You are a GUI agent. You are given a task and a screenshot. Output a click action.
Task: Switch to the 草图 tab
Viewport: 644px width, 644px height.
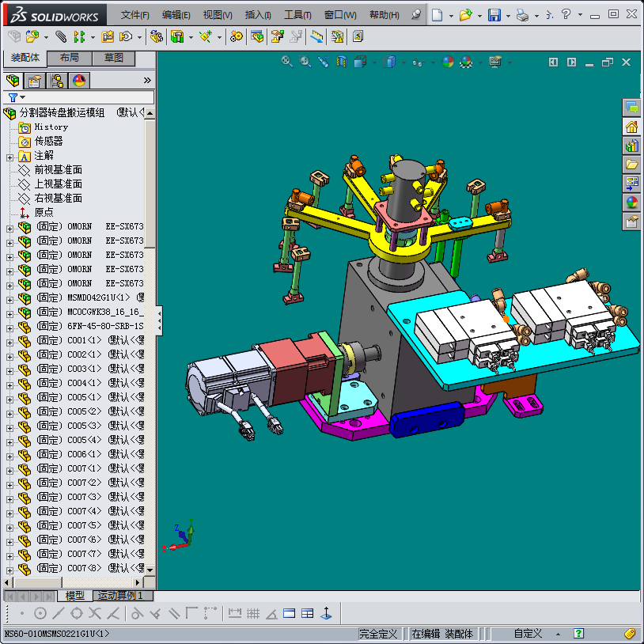113,58
